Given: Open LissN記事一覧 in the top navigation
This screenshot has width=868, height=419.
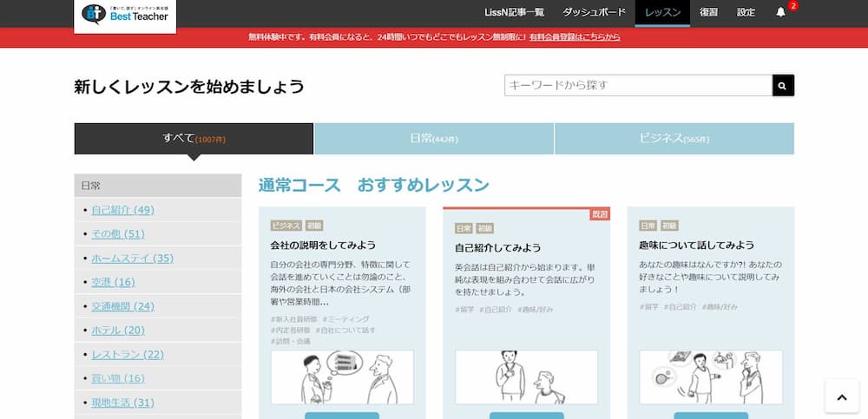Looking at the screenshot, I should [x=514, y=12].
